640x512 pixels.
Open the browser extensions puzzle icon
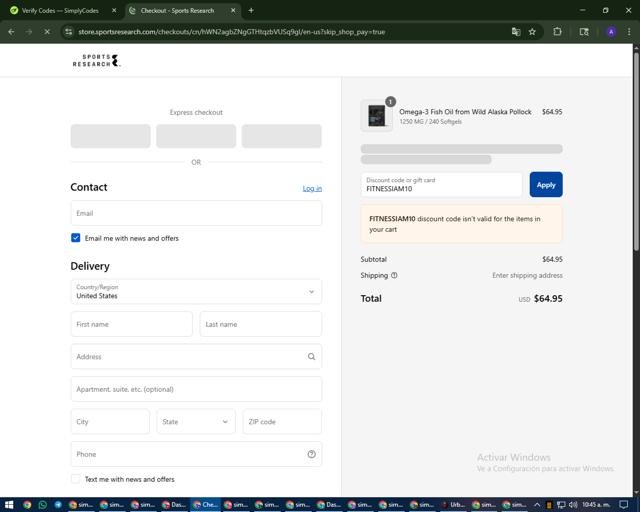[x=557, y=32]
